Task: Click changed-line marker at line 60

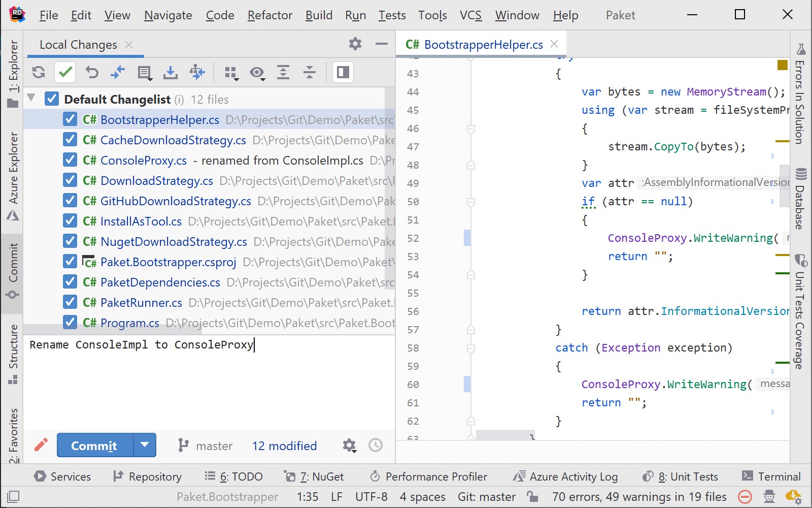Action: [x=467, y=384]
